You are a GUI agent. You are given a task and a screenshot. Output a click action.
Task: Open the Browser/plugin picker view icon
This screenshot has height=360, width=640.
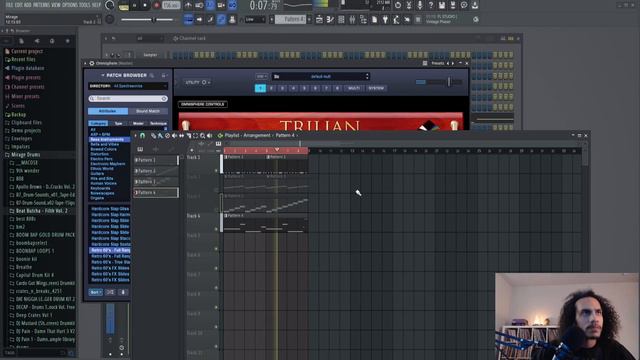tap(363, 20)
